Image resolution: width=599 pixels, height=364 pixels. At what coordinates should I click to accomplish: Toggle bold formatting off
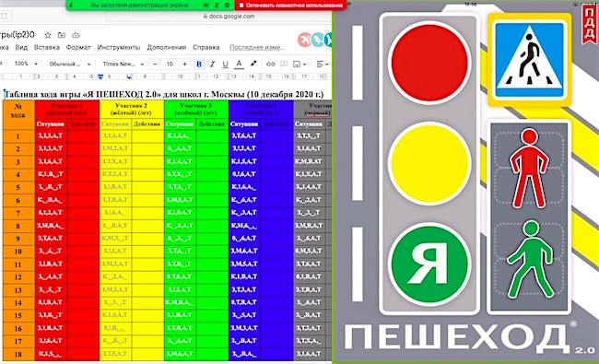[199, 65]
